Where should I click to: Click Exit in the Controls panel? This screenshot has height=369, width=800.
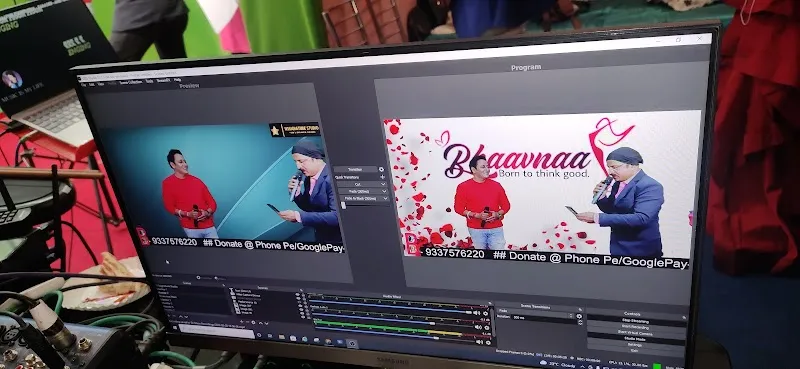636,351
